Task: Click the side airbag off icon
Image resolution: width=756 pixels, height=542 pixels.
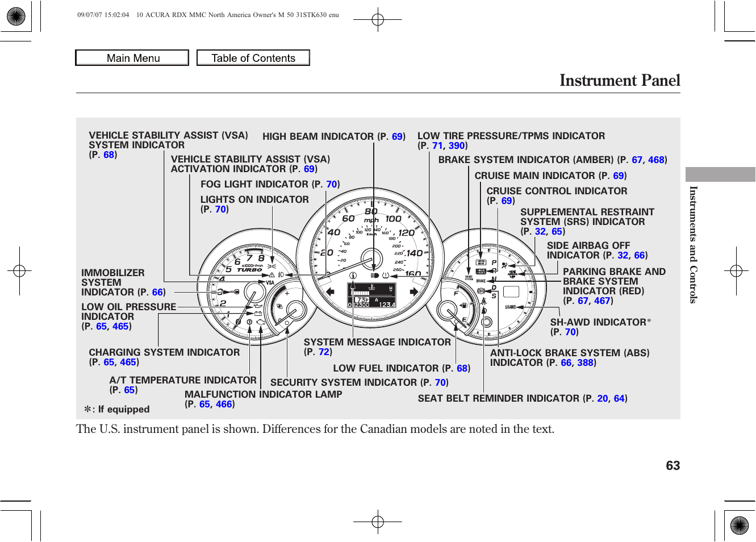Action: [x=512, y=274]
